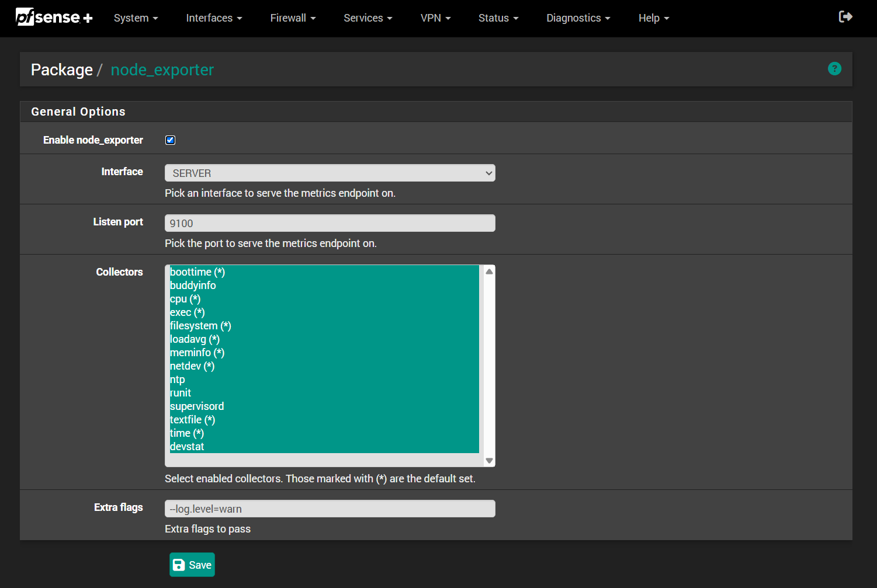This screenshot has height=588, width=877.
Task: Select the buddyinfo collector
Action: tap(324, 286)
